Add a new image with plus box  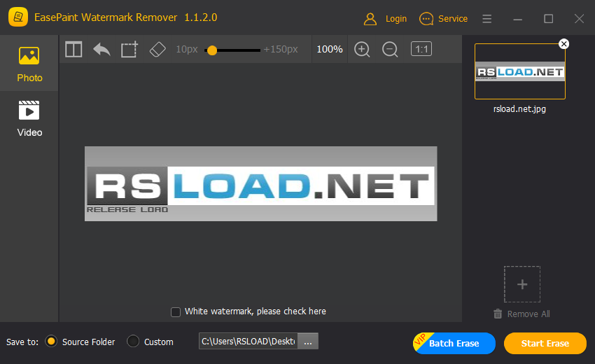pos(522,284)
